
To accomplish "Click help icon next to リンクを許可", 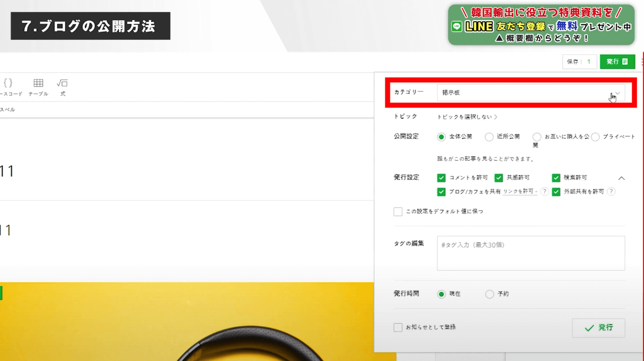I will coord(544,192).
